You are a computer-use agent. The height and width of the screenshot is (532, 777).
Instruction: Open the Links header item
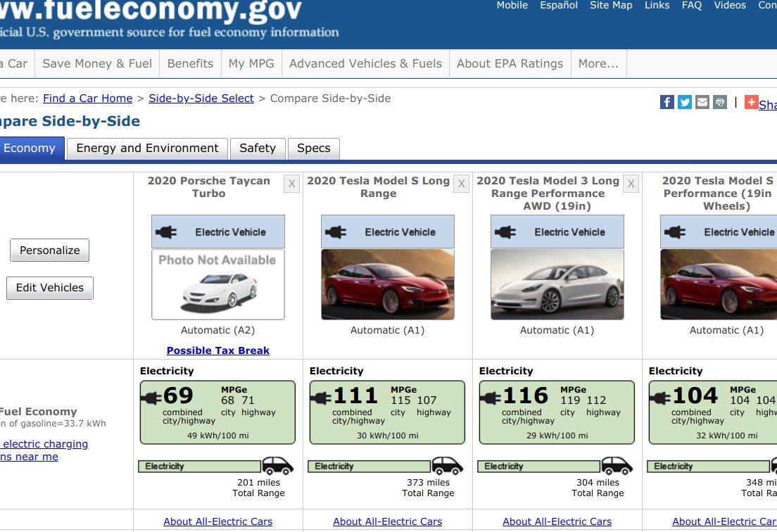[x=657, y=6]
